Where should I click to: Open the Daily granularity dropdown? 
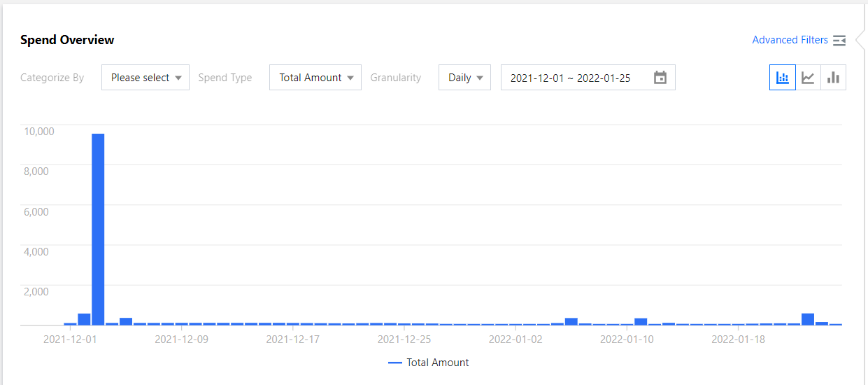[464, 78]
